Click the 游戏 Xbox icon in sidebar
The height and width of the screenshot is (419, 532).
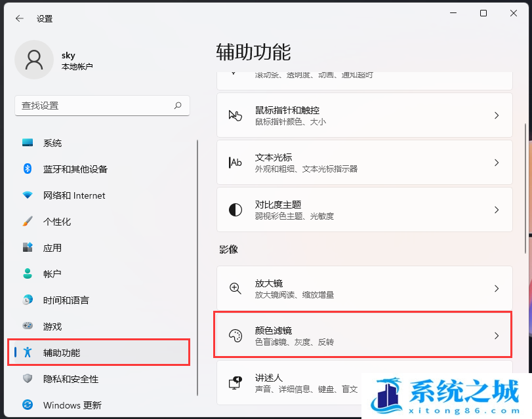[x=27, y=327]
